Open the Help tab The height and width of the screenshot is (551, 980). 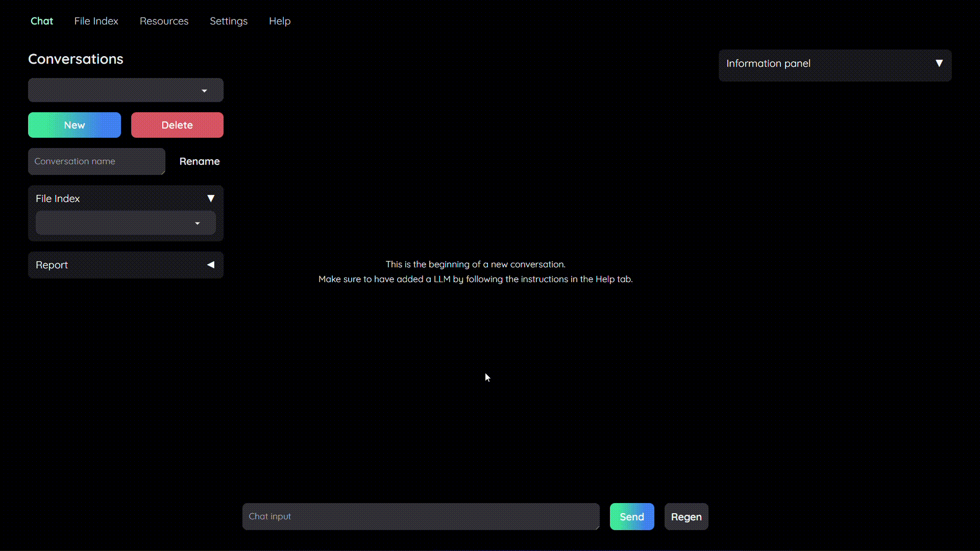point(279,21)
